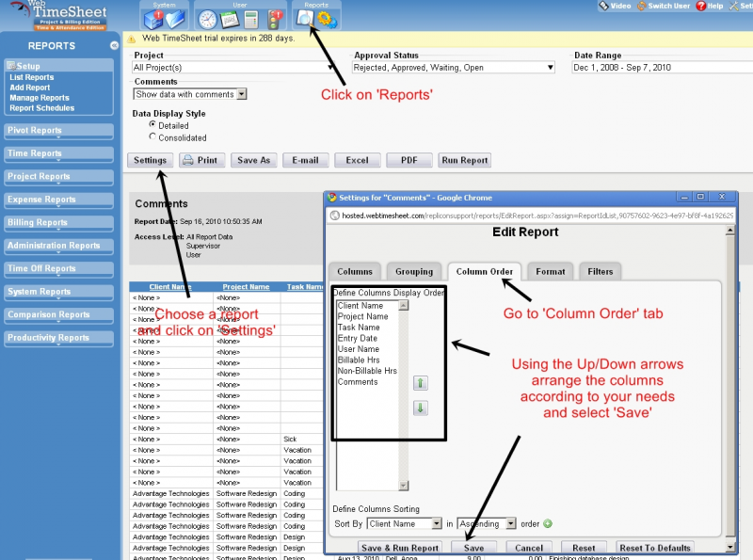This screenshot has height=560, width=753.
Task: Expand the Billing Reports section
Action: pos(58,223)
